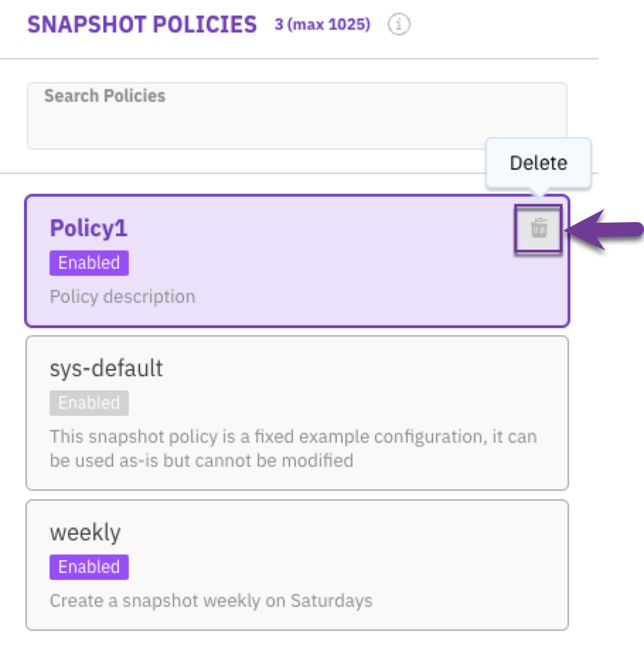
Task: Click the Enabled badge on Policy1
Action: [89, 263]
